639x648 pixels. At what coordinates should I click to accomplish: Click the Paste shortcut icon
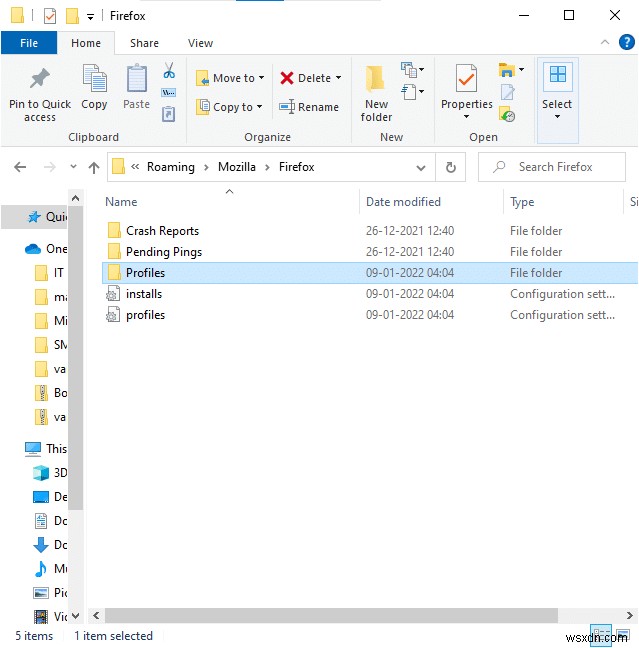click(x=169, y=114)
